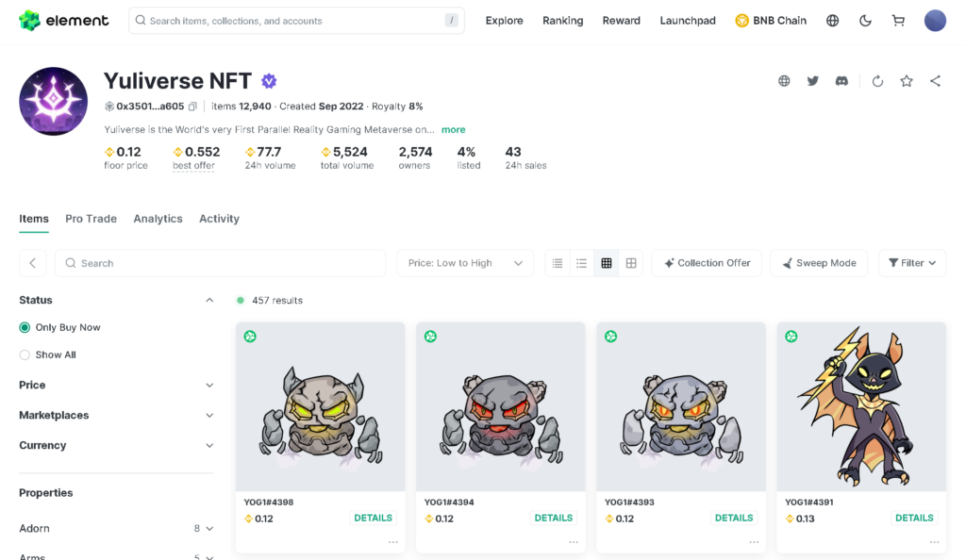Switch to the Analytics tab

pyautogui.click(x=158, y=219)
